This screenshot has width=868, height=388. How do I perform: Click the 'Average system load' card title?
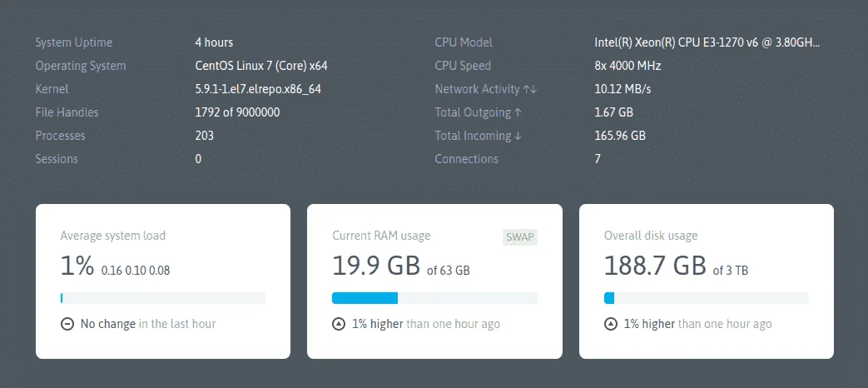[113, 236]
